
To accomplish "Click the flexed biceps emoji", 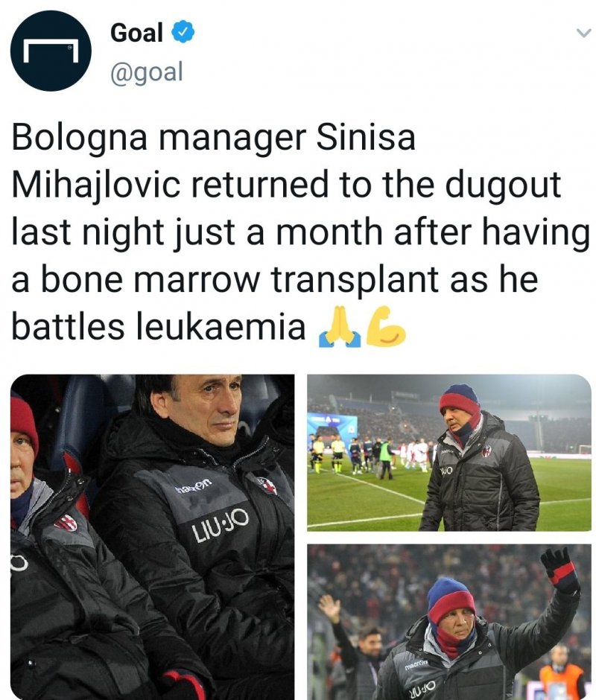I will (x=387, y=328).
